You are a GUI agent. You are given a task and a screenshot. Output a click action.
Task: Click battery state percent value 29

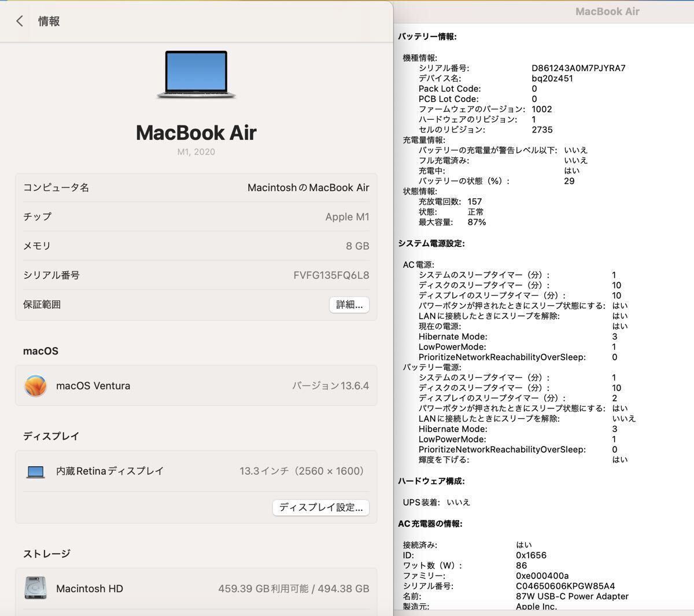569,181
